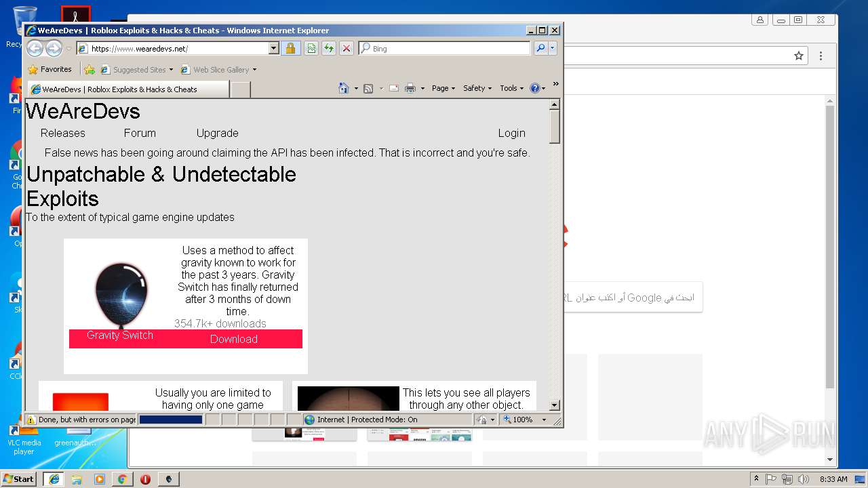This screenshot has height=488, width=868.
Task: Click the Gravity Switch balloon image
Action: tap(121, 296)
